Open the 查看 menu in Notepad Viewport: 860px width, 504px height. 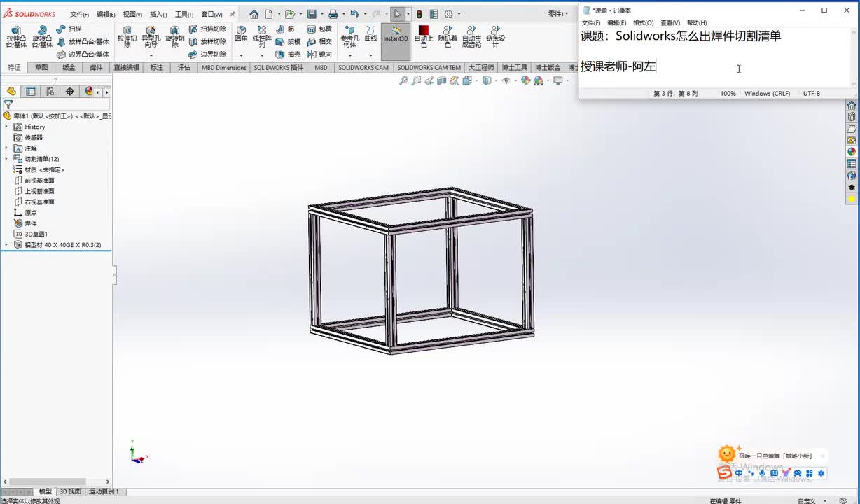pyautogui.click(x=670, y=23)
